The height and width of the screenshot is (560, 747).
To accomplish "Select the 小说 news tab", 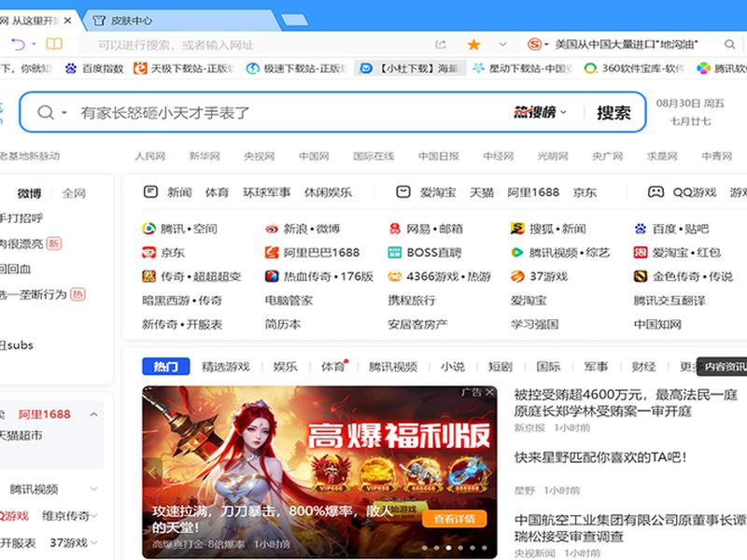I will tap(453, 367).
